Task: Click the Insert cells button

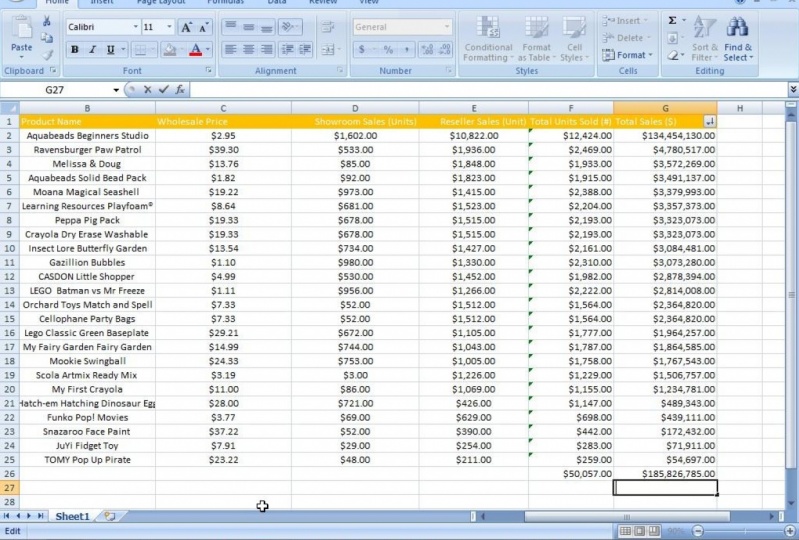Action: 625,21
